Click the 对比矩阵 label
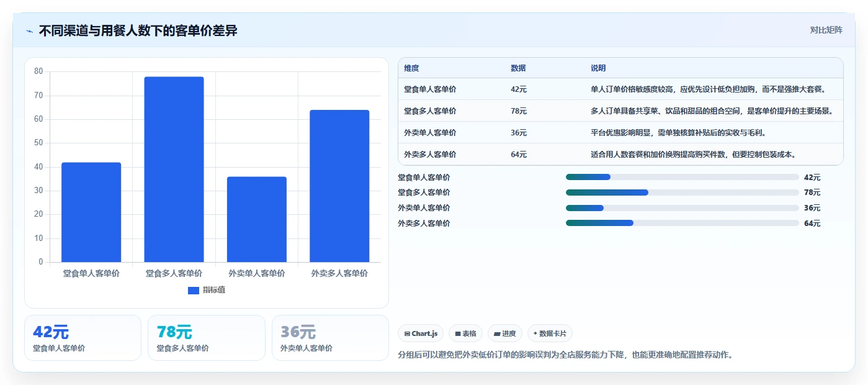Screen dimensions: 868x385 point(826,30)
